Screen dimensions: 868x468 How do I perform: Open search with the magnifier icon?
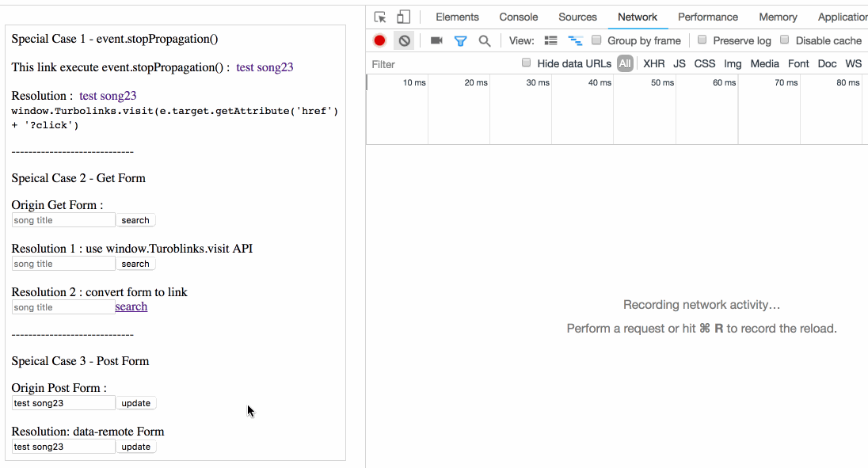[x=484, y=40]
